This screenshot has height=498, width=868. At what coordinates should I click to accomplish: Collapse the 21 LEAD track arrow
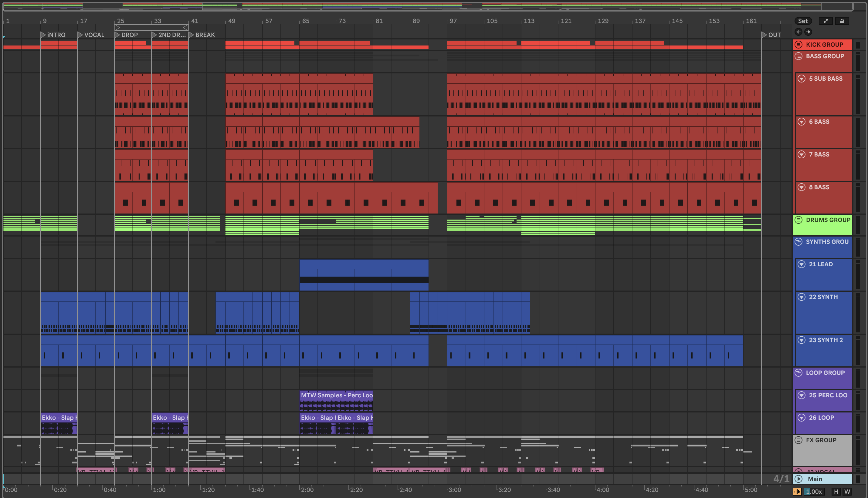[x=802, y=264]
